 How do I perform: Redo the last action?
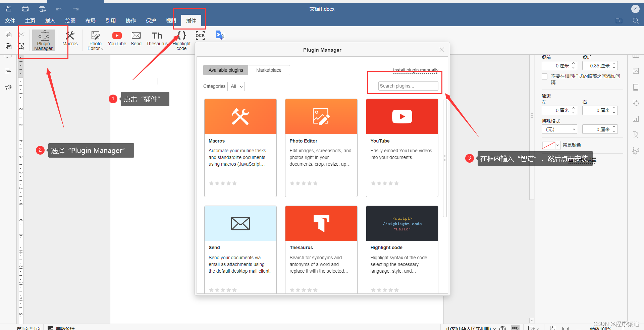(76, 9)
